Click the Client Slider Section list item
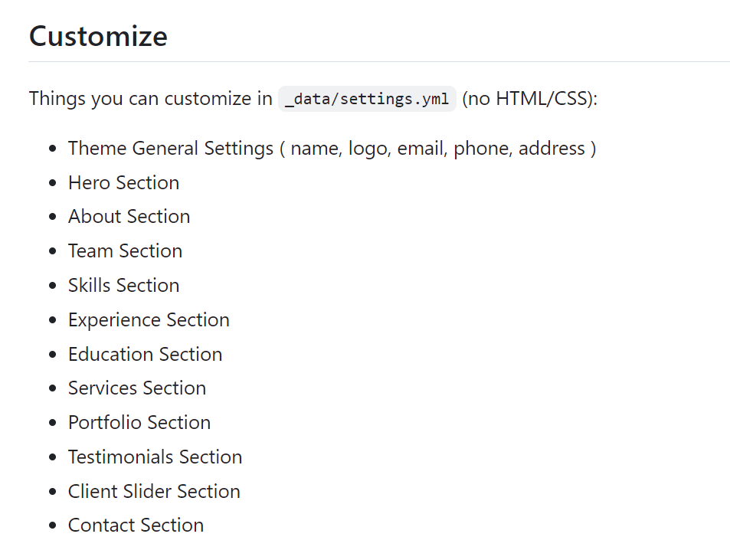 click(154, 491)
